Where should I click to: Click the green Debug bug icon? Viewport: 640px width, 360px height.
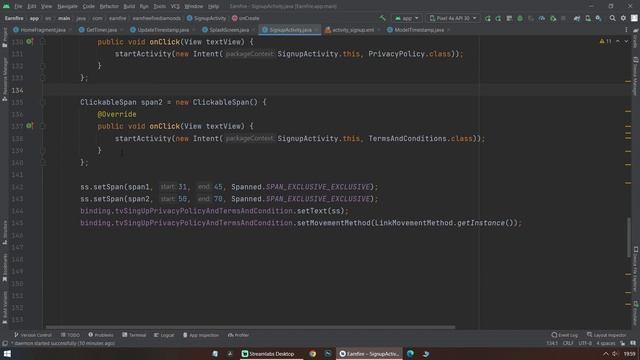[x=520, y=18]
